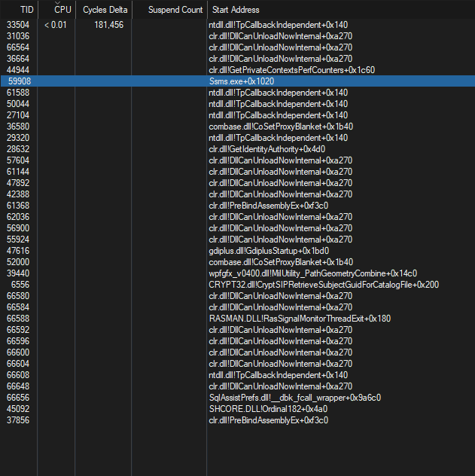
Task: Select thread 37856 PreBindAssemblyEx
Action: (x=238, y=420)
